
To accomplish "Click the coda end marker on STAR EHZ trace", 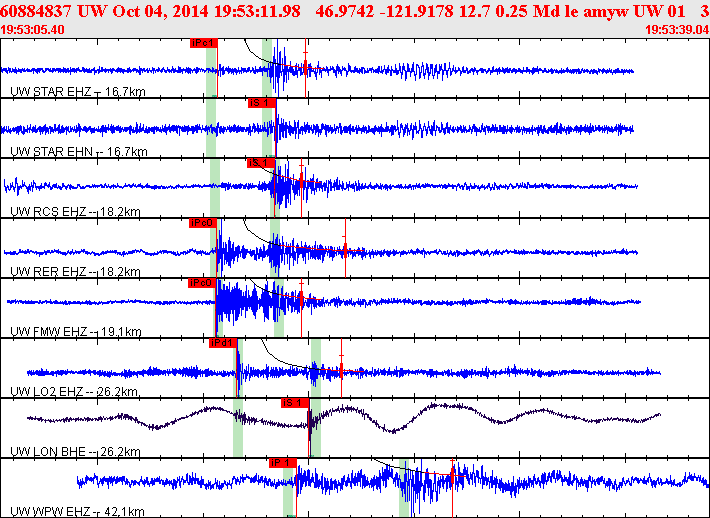I will click(306, 68).
